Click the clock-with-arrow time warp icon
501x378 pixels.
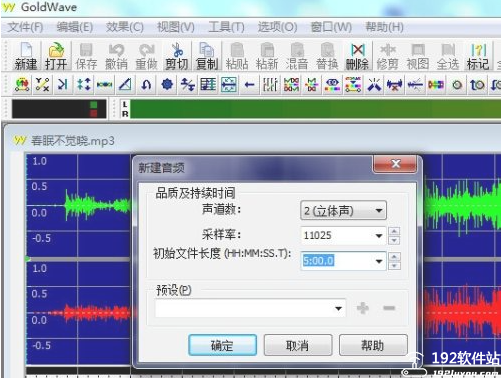477,85
